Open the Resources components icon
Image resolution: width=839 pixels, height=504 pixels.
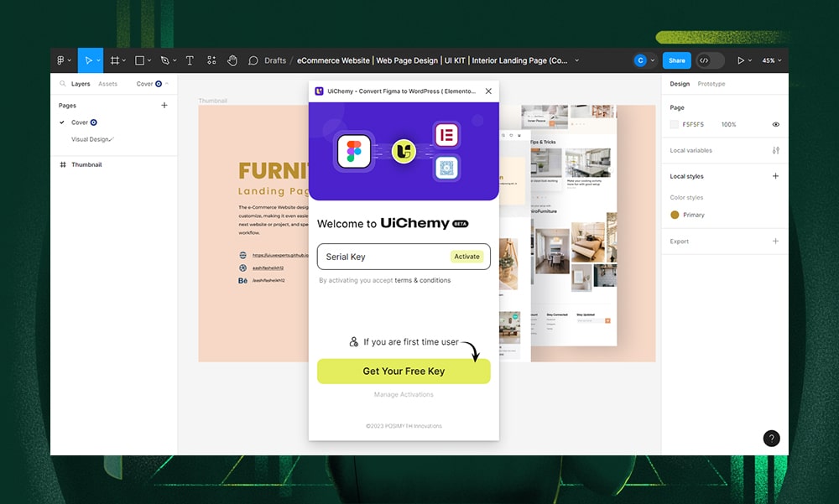click(211, 60)
